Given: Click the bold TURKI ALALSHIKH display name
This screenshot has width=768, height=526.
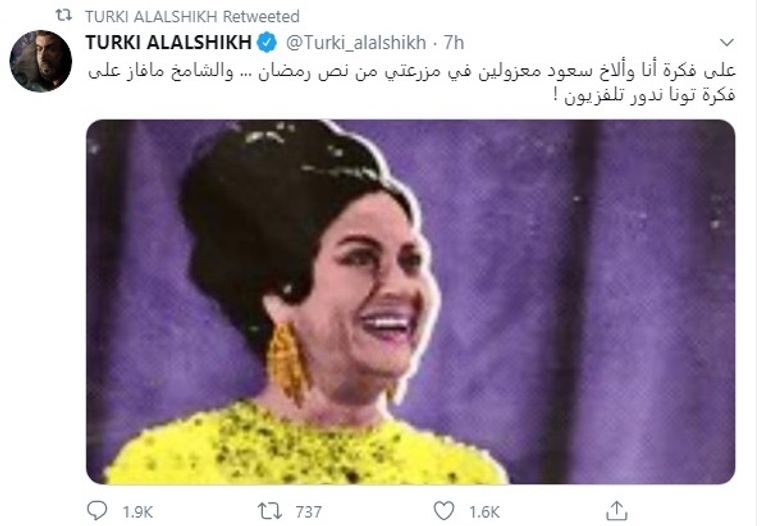Looking at the screenshot, I should (x=168, y=43).
